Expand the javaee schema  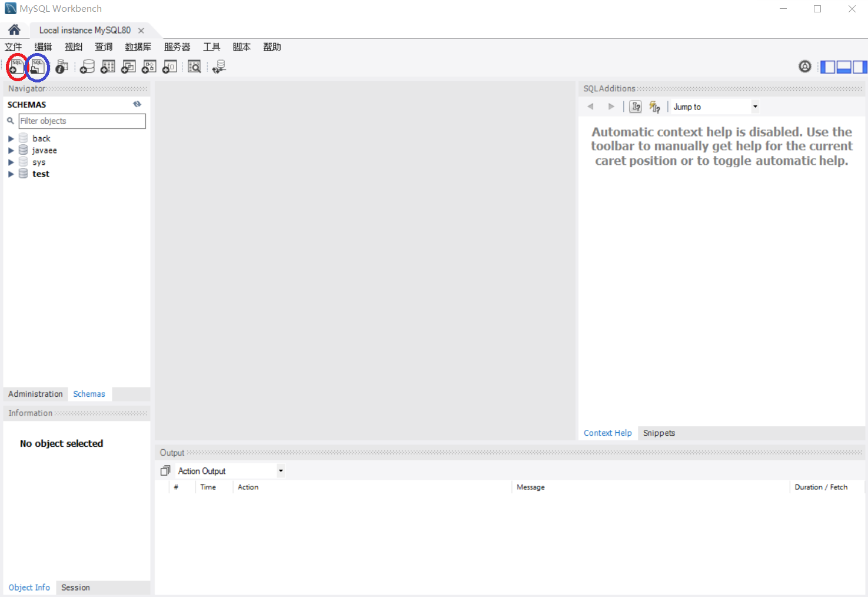point(11,150)
